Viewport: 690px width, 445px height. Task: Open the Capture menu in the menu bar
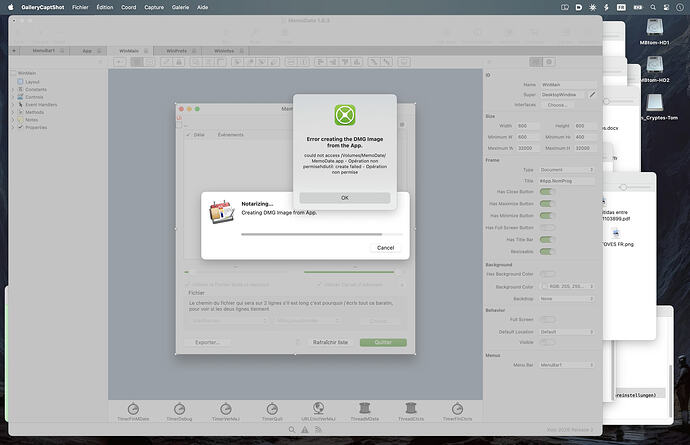point(154,7)
